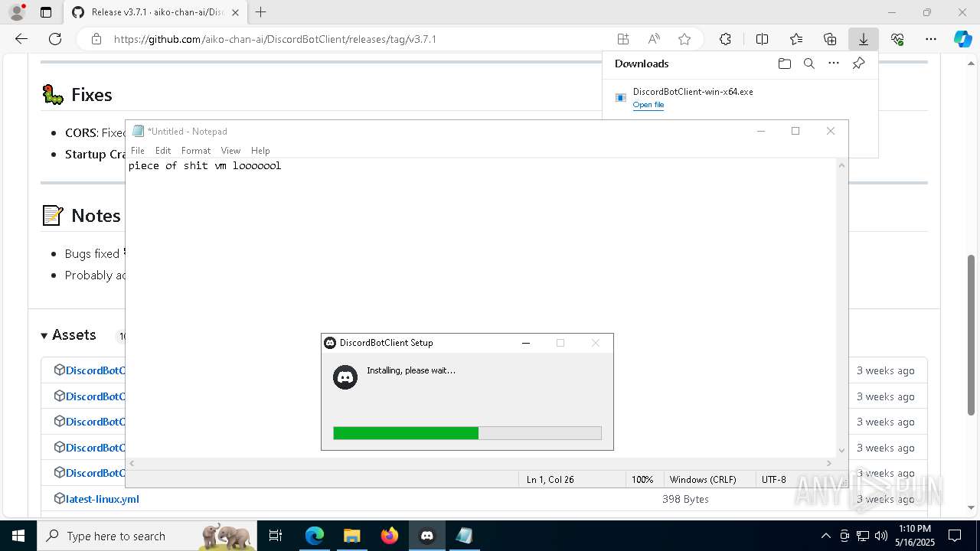
Task: Open the volume speaker tray icon
Action: [x=881, y=536]
